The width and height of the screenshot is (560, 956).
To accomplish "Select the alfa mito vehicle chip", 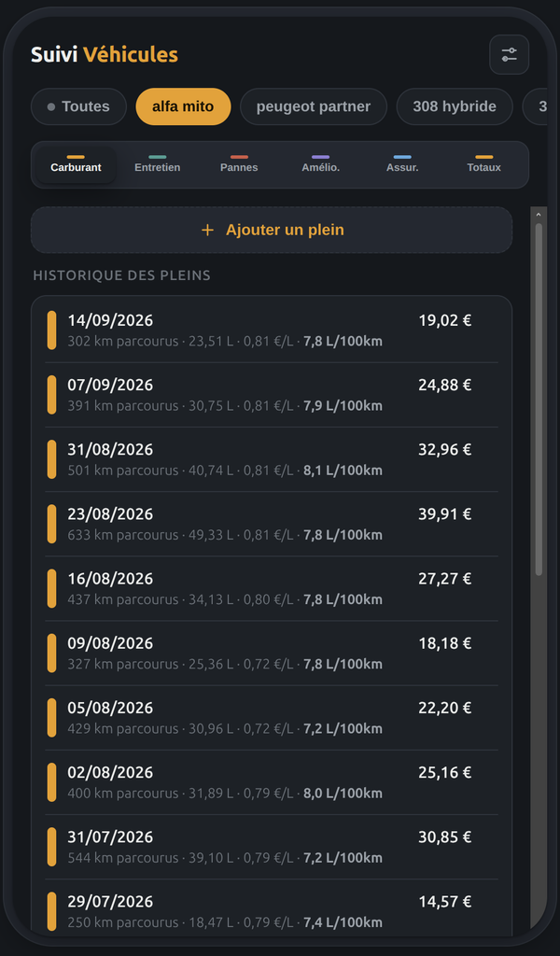I will (183, 106).
